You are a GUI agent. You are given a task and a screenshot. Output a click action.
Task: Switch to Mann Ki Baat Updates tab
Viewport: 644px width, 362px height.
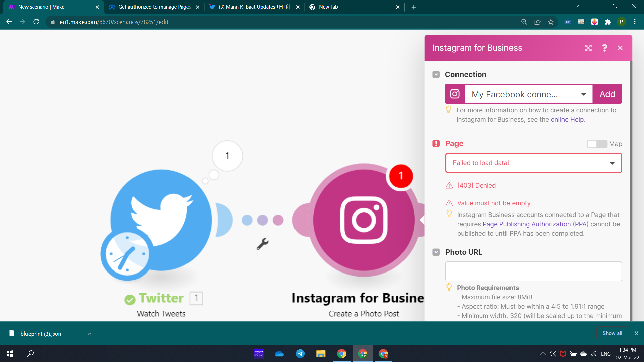[254, 7]
